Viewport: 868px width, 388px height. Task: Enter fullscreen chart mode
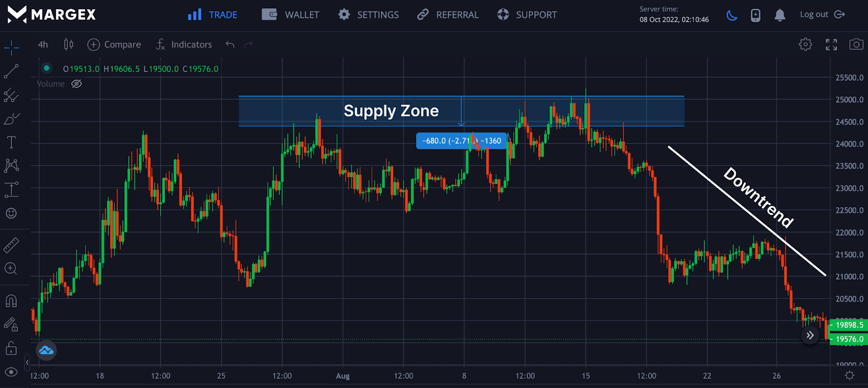click(x=831, y=44)
